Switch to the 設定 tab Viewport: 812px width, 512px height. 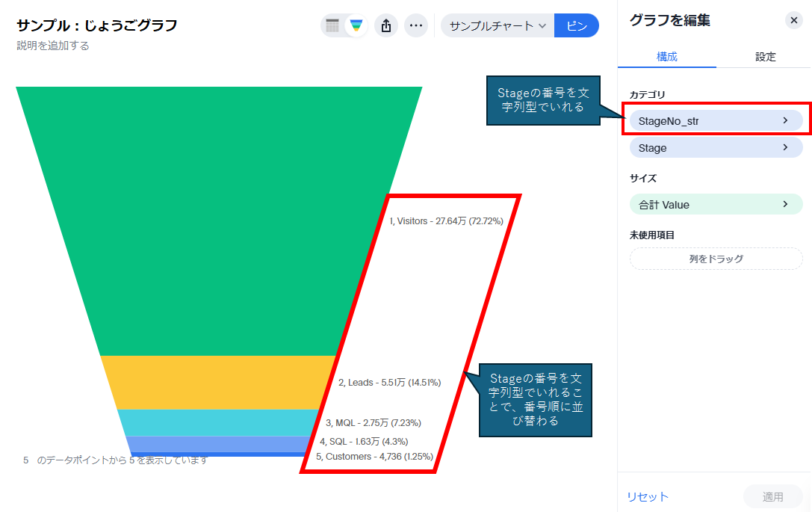(765, 57)
